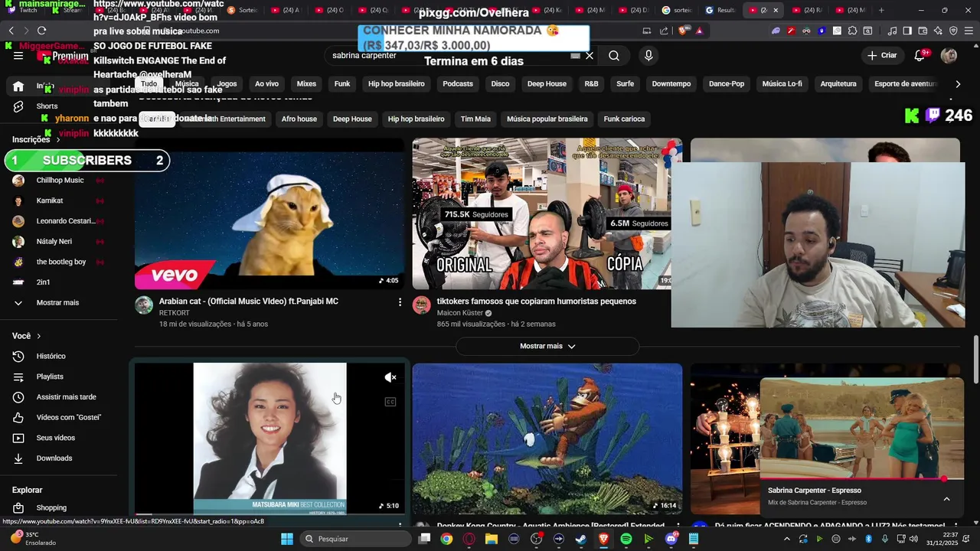Image resolution: width=980 pixels, height=551 pixels.
Task: Open the Nátaly Neri channel
Action: pos(54,242)
